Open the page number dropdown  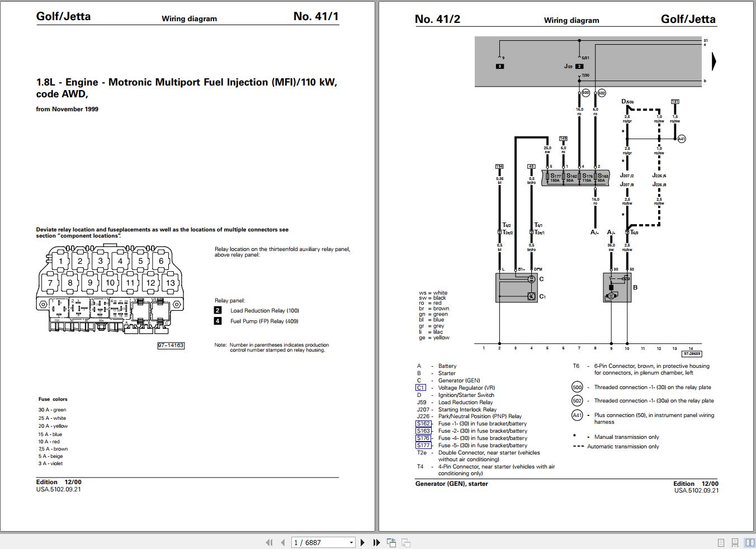[x=351, y=542]
